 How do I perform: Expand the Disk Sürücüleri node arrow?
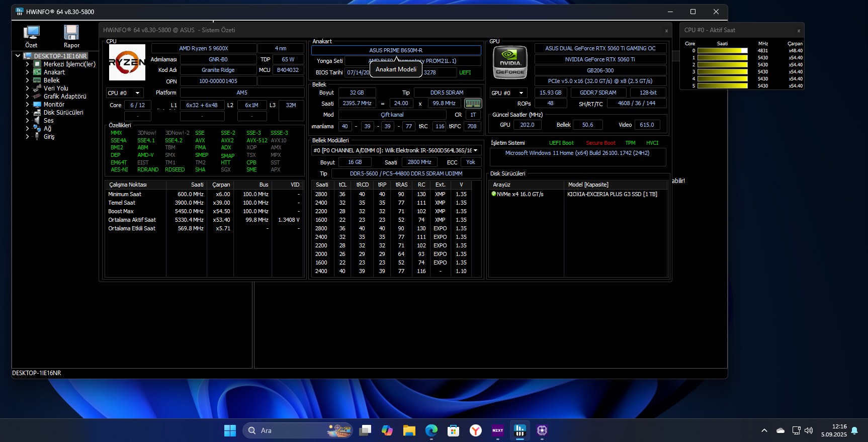point(27,113)
